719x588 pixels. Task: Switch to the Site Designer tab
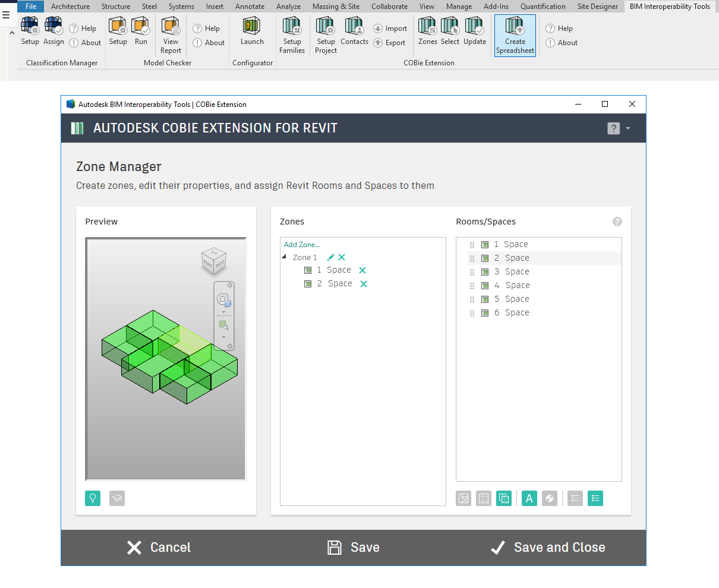597,7
